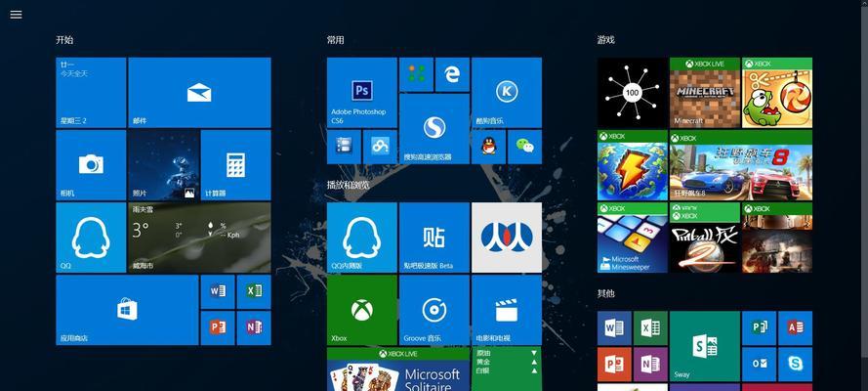Open Microsoft Solitaire tile
The image size is (868, 391).
(398, 369)
